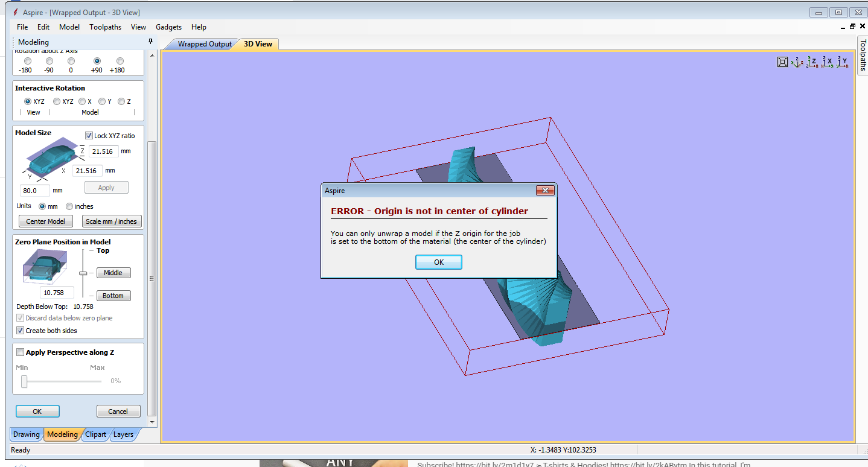868x467 pixels.
Task: Click the Aspire application logo icon
Action: click(15, 12)
